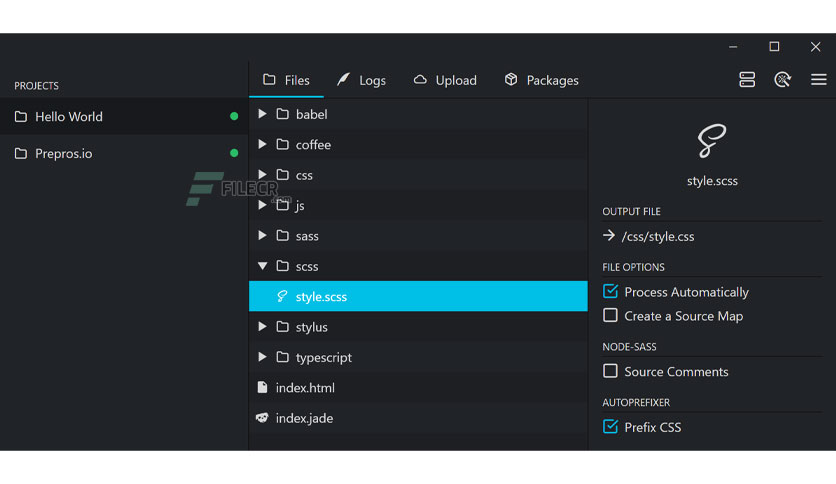836x484 pixels.
Task: Click the index.jade file icon
Action: pos(262,418)
